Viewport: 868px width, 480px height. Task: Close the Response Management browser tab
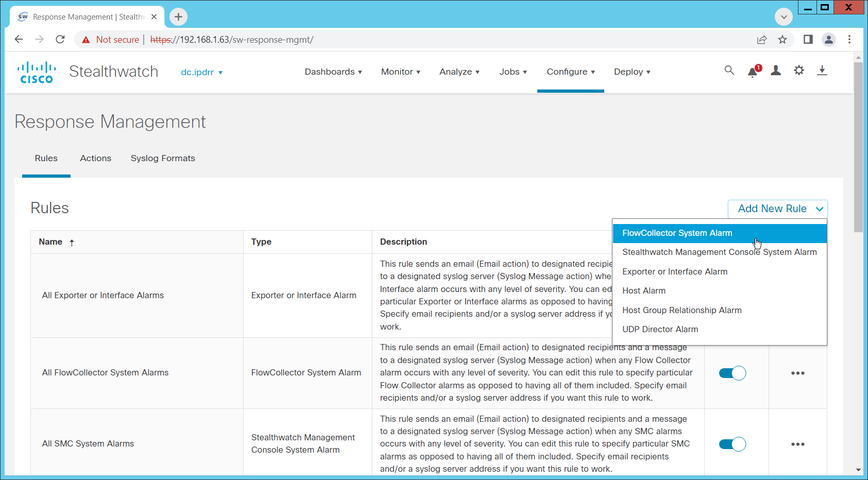pyautogui.click(x=154, y=17)
